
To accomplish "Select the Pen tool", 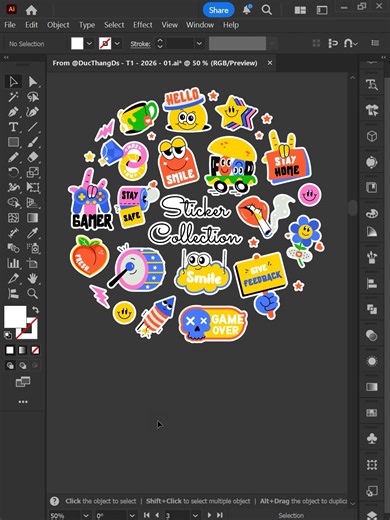I will [x=13, y=112].
